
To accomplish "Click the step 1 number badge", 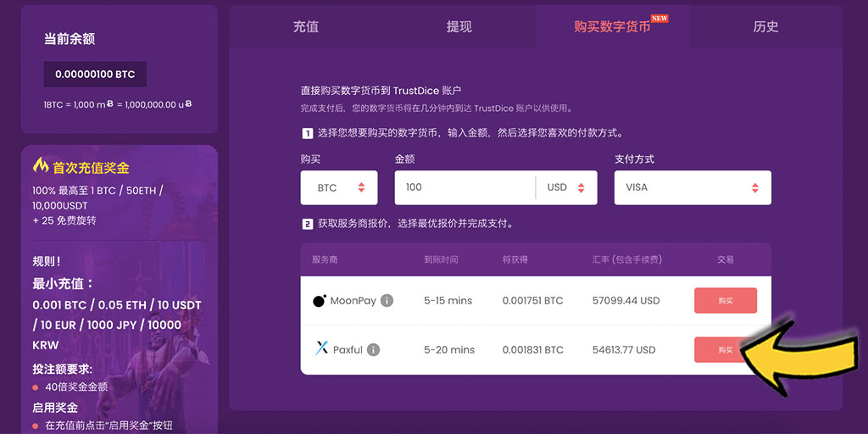I will point(307,133).
